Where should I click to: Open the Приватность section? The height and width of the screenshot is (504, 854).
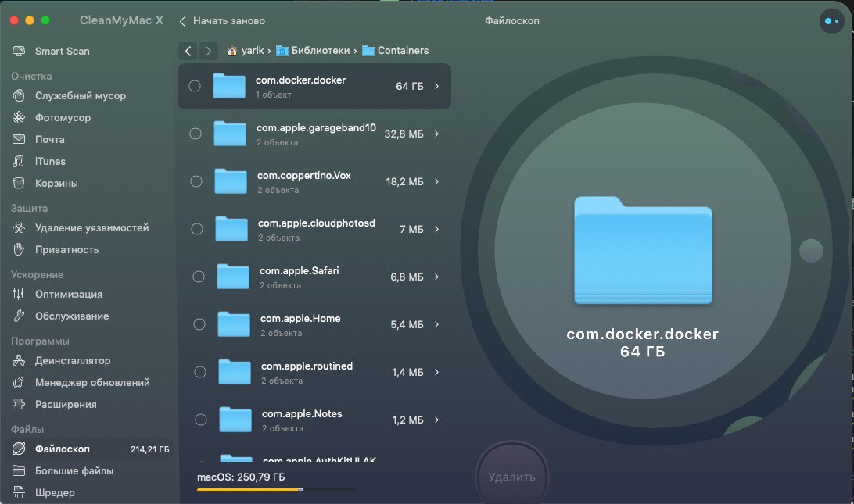point(67,250)
